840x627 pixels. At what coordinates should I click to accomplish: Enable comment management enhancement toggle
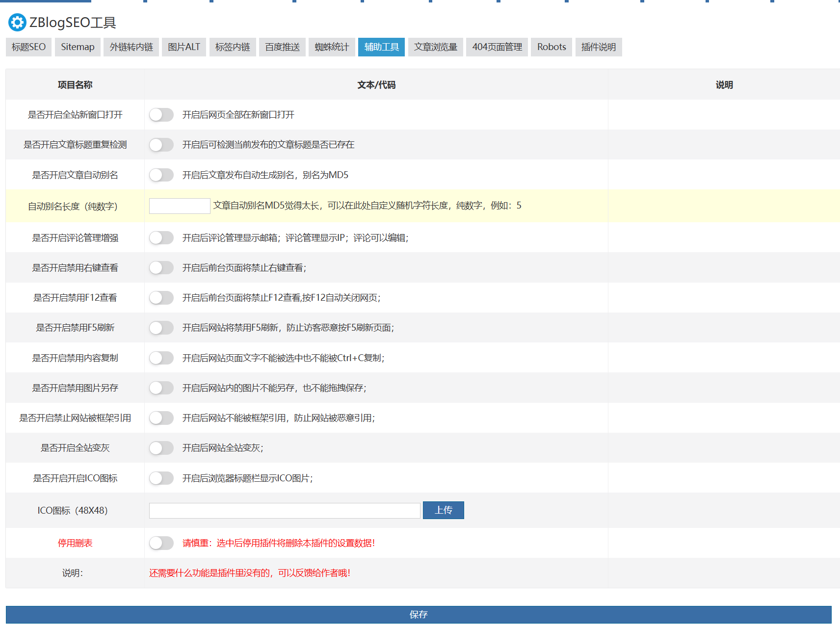(161, 238)
